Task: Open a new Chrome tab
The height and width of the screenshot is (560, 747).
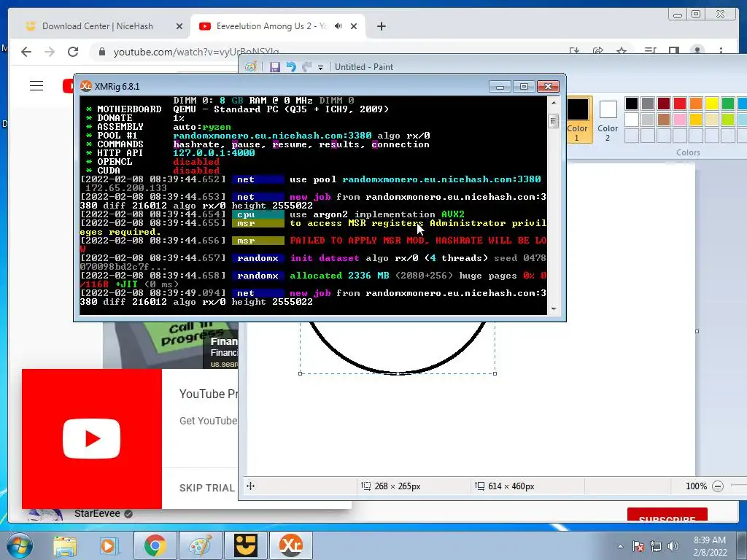Action: 381,27
